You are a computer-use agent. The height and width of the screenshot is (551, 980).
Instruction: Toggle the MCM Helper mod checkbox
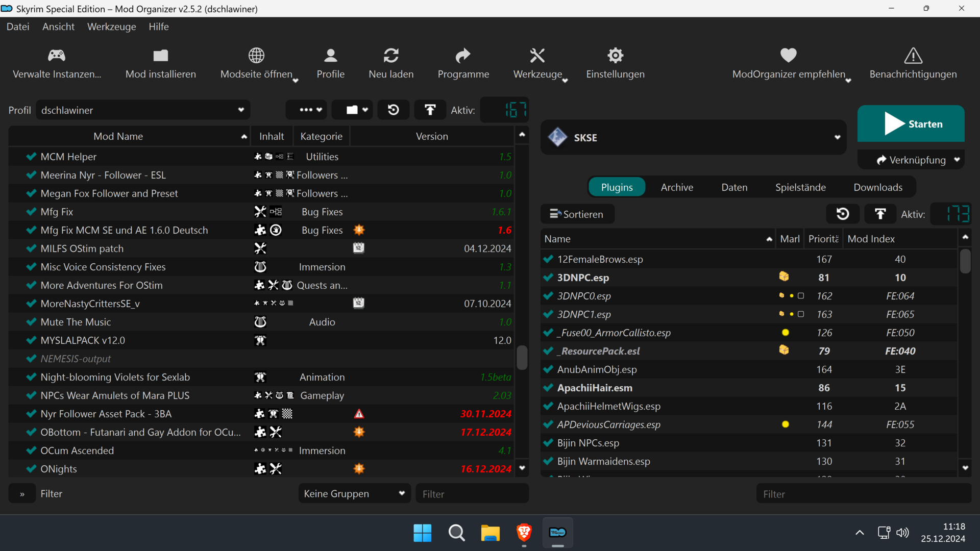point(31,157)
